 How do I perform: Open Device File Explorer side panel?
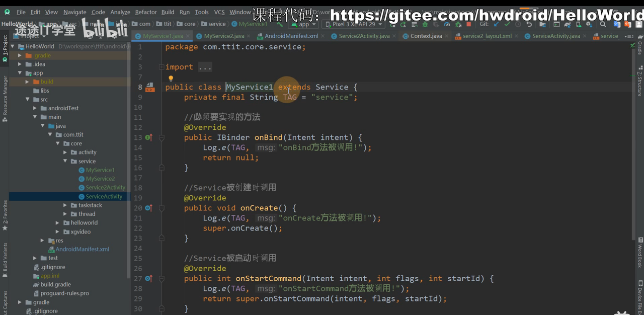click(x=640, y=297)
